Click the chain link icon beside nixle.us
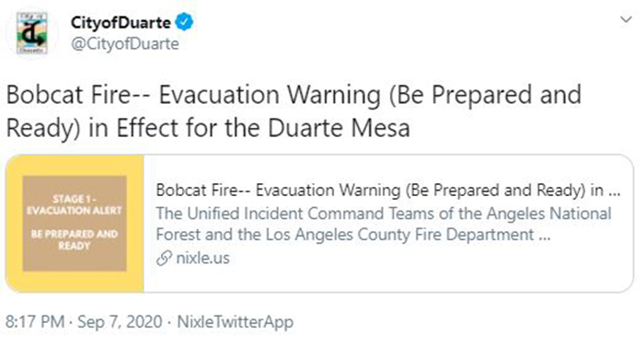This screenshot has height=346, width=644. point(164,259)
